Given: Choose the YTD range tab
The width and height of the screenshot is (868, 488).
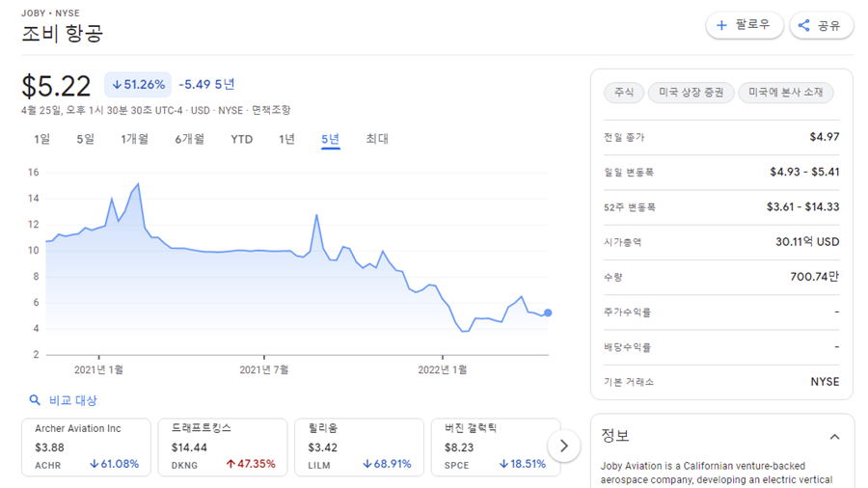Looking at the screenshot, I should [x=241, y=139].
